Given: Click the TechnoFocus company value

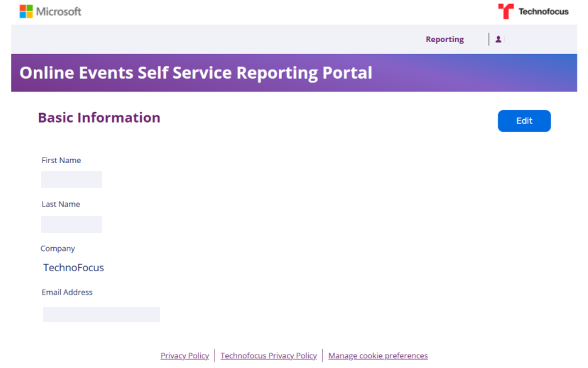Looking at the screenshot, I should point(73,267).
